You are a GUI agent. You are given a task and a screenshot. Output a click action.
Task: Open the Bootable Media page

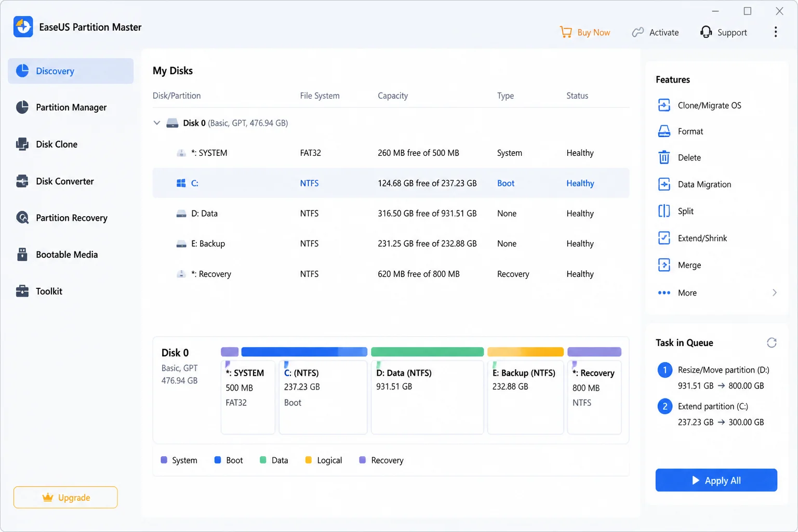(x=71, y=255)
